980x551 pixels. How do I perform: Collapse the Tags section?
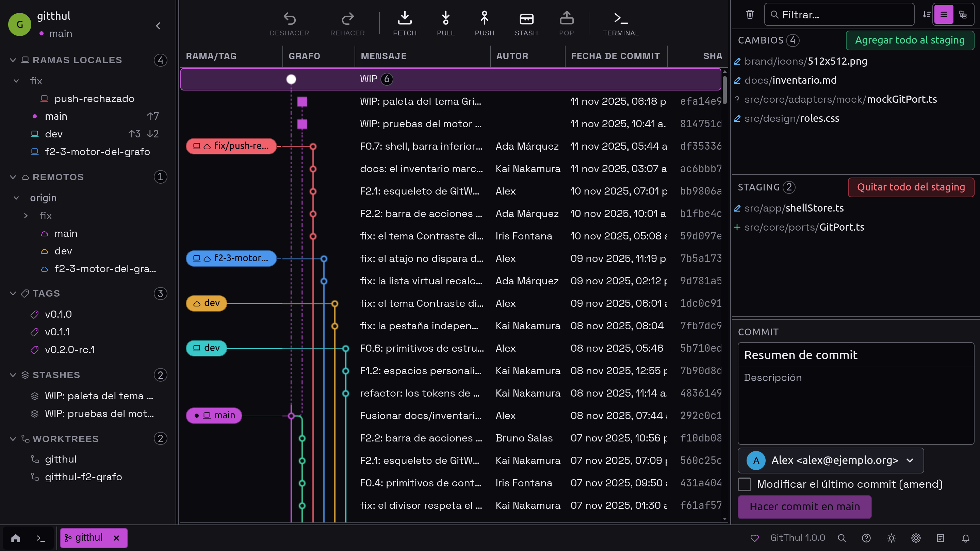tap(13, 294)
